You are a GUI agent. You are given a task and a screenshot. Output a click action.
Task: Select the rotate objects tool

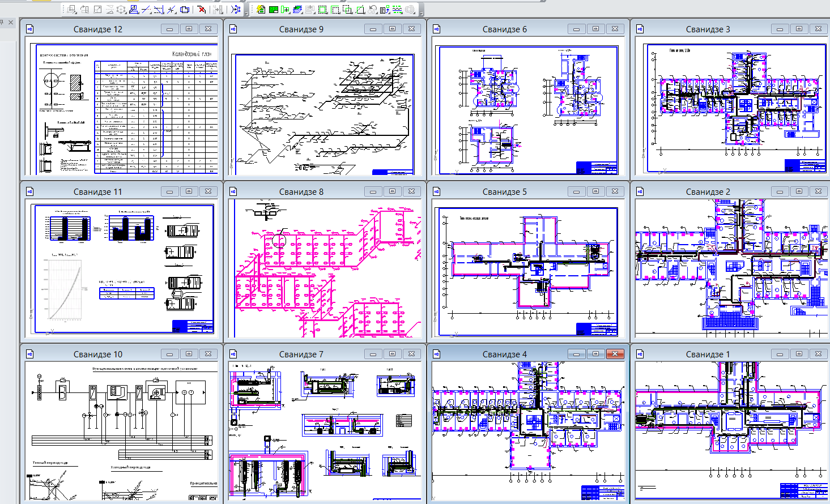pyautogui.click(x=84, y=10)
